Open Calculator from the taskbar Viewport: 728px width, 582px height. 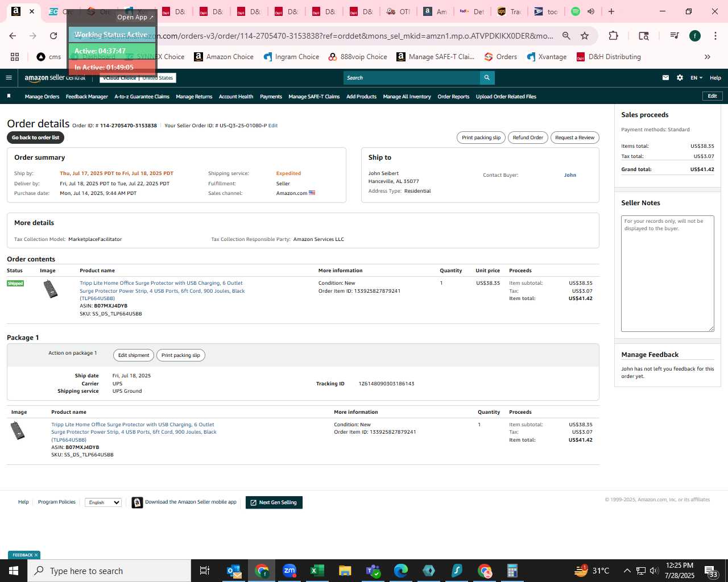(x=512, y=571)
